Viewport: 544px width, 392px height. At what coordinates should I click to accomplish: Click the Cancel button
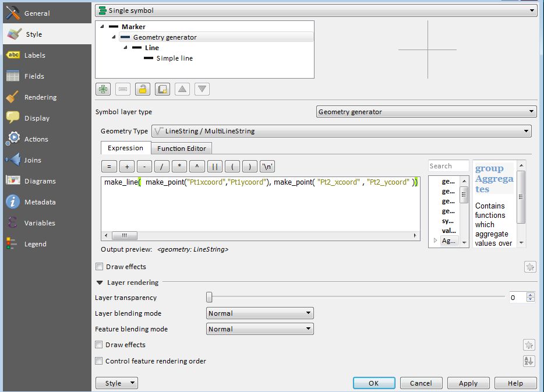(421, 383)
